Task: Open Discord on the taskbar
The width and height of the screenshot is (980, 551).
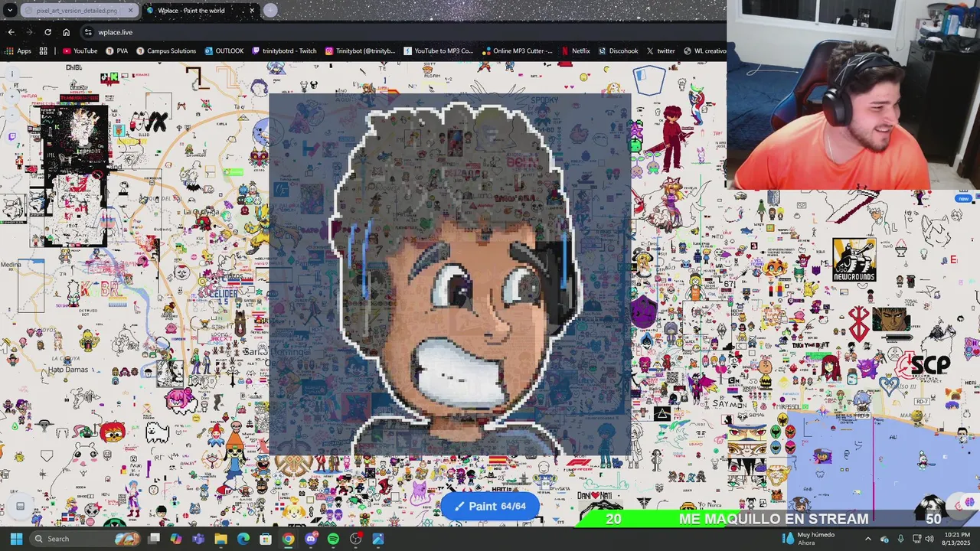Action: (x=311, y=539)
